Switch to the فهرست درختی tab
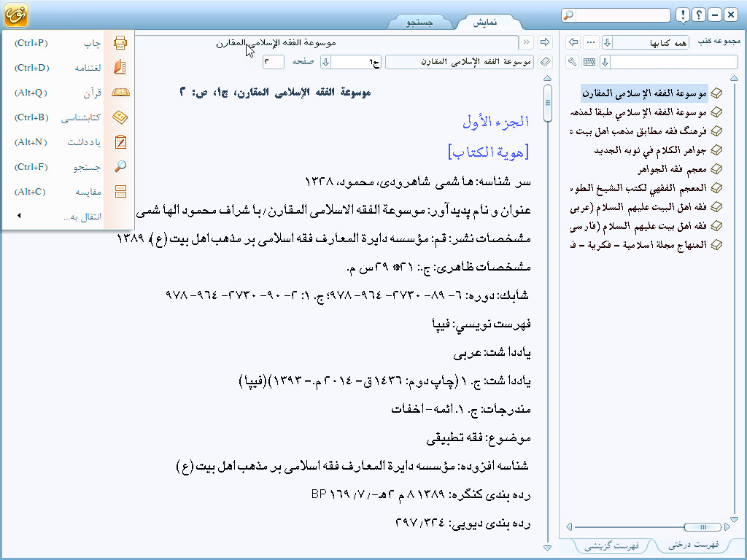Screen dimensions: 747x560 [694, 545]
